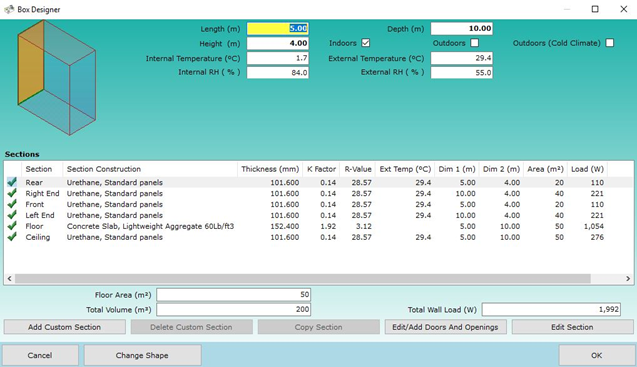Click the K Factor column header
The image size is (637, 367).
click(x=321, y=169)
